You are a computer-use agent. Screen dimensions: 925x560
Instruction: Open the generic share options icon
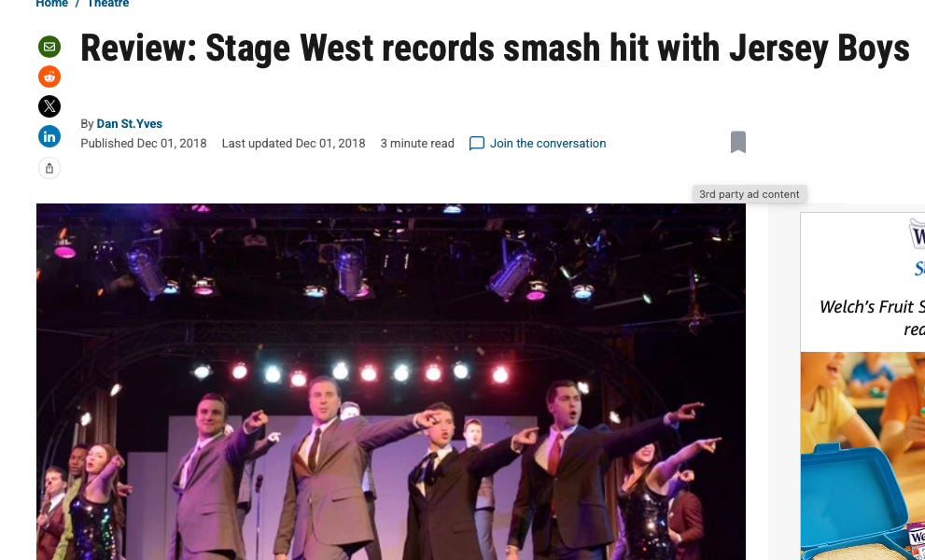[49, 168]
